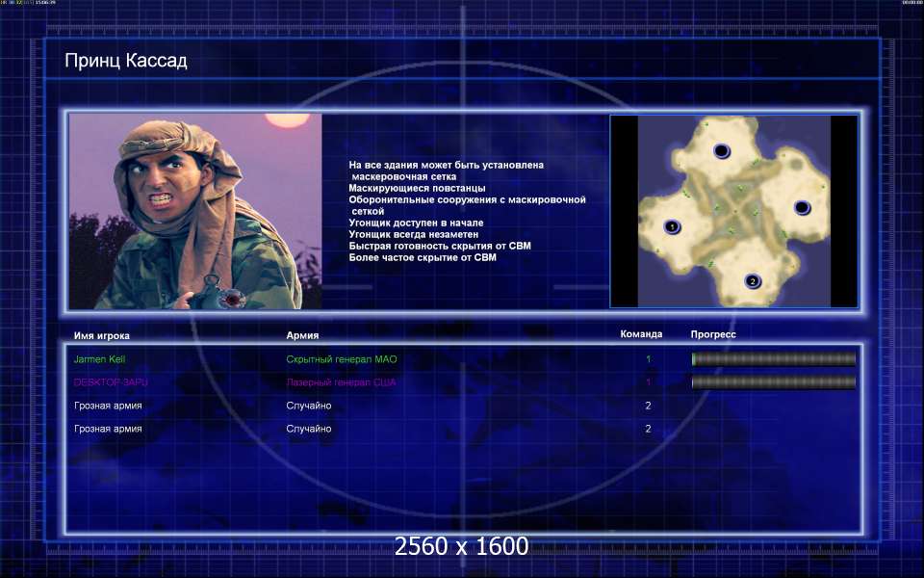Click team number 1 in Jarmen Kell row
924x578 pixels.
(648, 359)
